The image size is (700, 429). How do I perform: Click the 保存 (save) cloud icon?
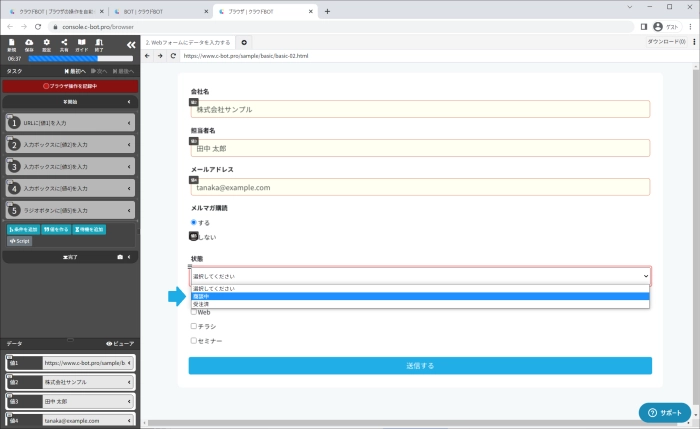(x=29, y=44)
